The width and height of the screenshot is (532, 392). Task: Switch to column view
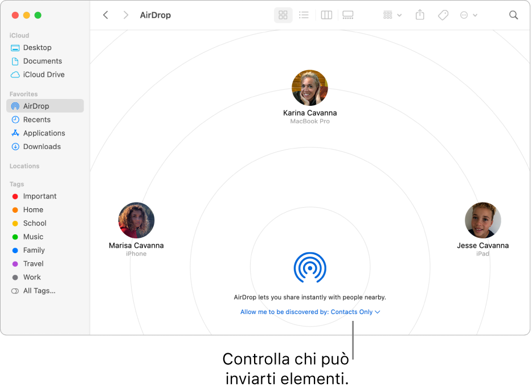pos(326,15)
